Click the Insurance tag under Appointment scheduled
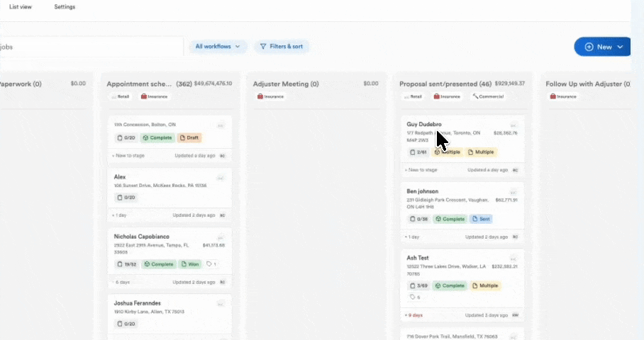The width and height of the screenshot is (644, 340). click(x=154, y=96)
